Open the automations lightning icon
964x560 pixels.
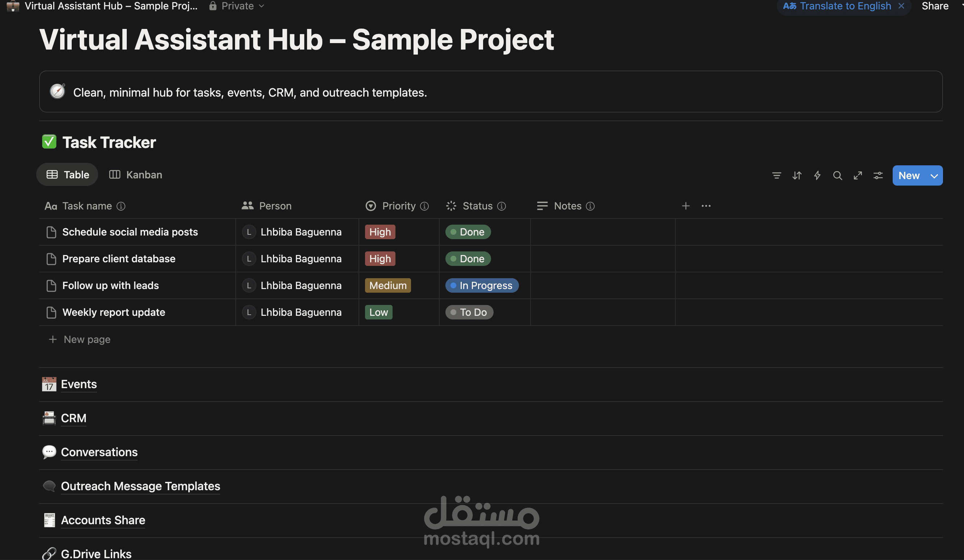coord(817,175)
